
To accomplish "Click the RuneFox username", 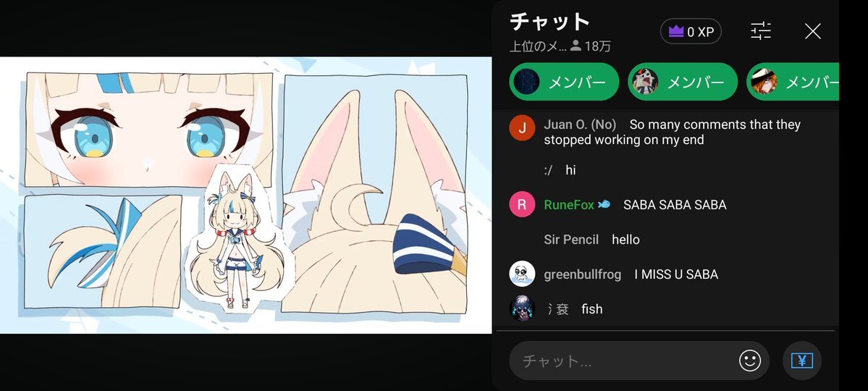I will pos(569,205).
